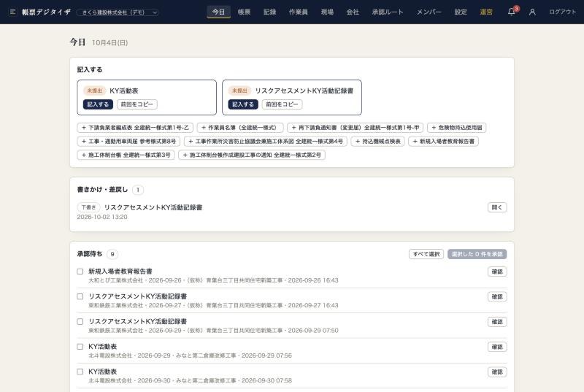Click 前回をコピー on the KY活動表 card
This screenshot has width=584, height=392.
click(x=137, y=104)
